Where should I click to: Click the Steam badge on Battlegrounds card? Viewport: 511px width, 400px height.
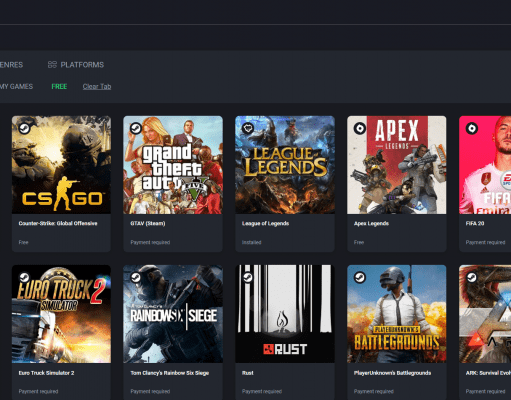point(360,277)
